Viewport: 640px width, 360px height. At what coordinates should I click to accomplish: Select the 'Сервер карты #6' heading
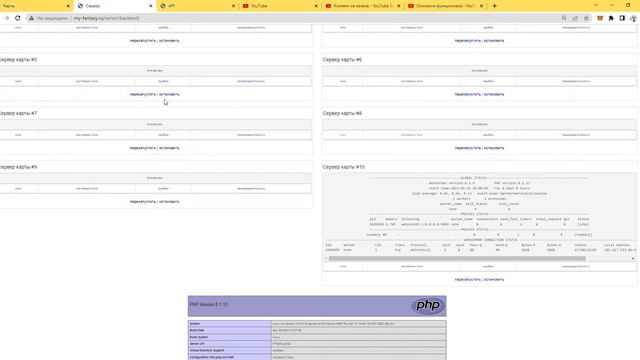coord(342,60)
